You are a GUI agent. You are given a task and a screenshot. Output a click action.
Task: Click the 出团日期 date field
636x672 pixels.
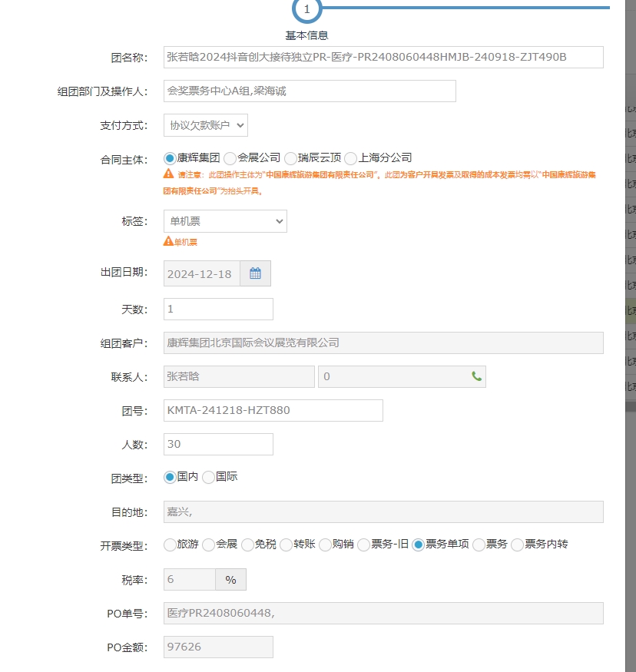202,274
